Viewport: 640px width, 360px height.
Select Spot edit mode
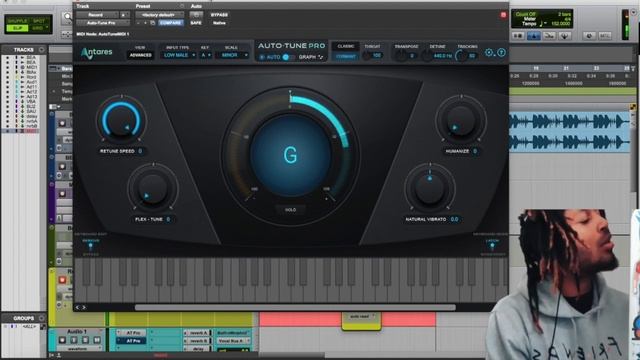[39, 20]
